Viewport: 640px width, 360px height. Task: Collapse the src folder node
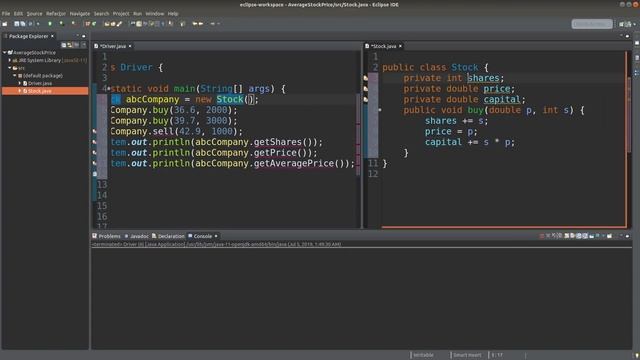[x=10, y=68]
